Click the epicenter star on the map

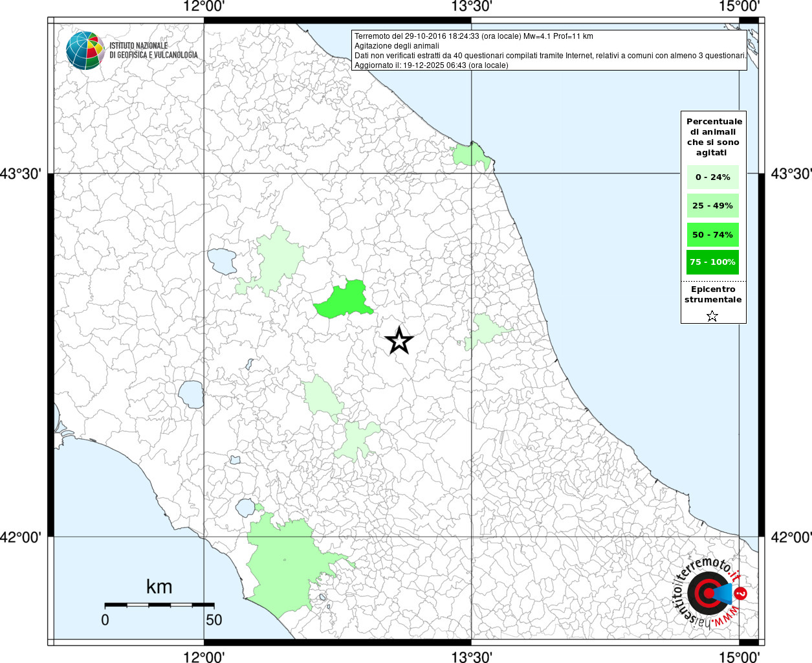[x=399, y=341]
